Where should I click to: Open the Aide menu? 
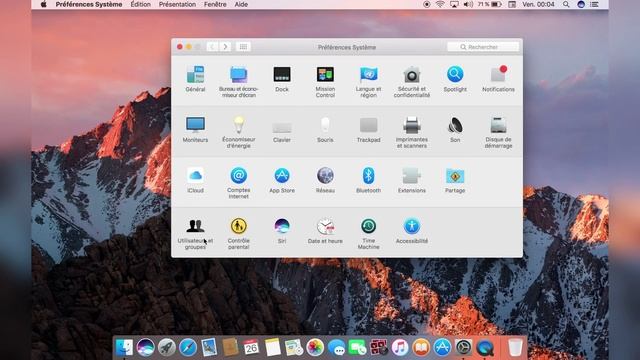[241, 4]
